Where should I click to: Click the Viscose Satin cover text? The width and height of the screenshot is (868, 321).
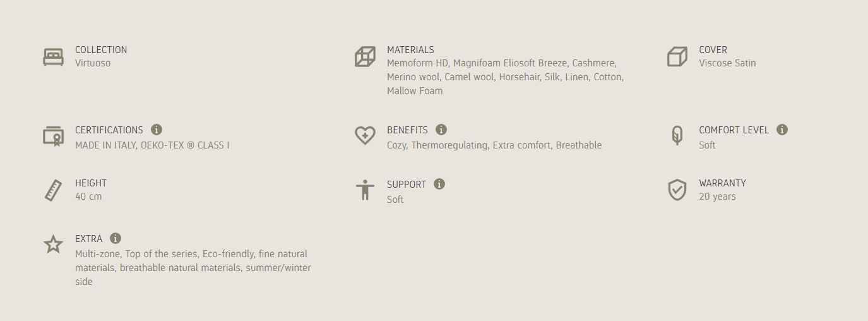tap(727, 63)
